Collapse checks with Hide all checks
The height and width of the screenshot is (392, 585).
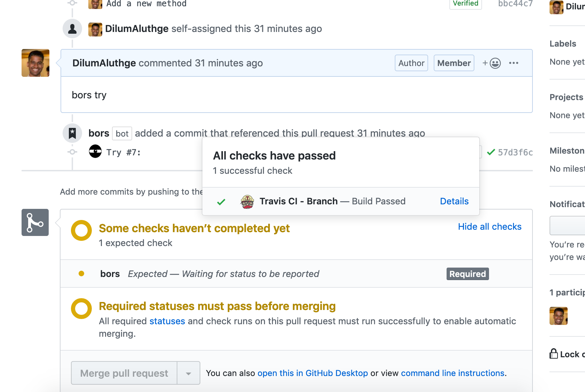click(489, 227)
